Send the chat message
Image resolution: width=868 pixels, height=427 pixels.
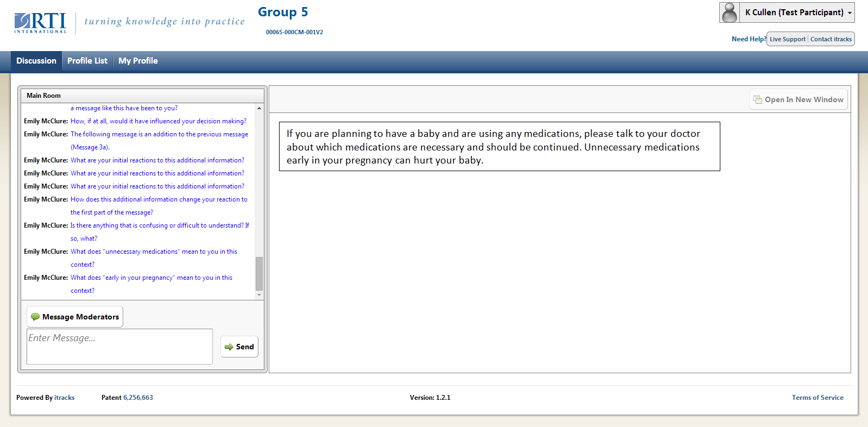point(239,347)
